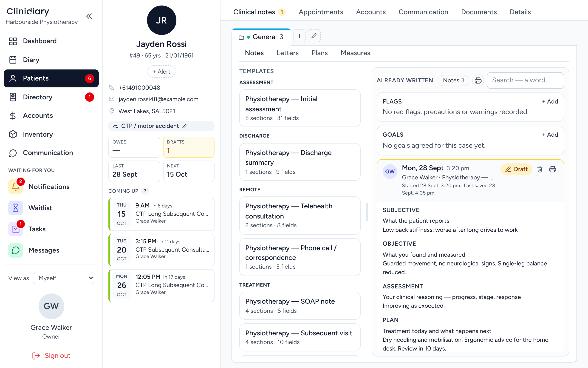Edit the CTP / motor accident tag pencil
This screenshot has height=368, width=588.
click(x=185, y=126)
